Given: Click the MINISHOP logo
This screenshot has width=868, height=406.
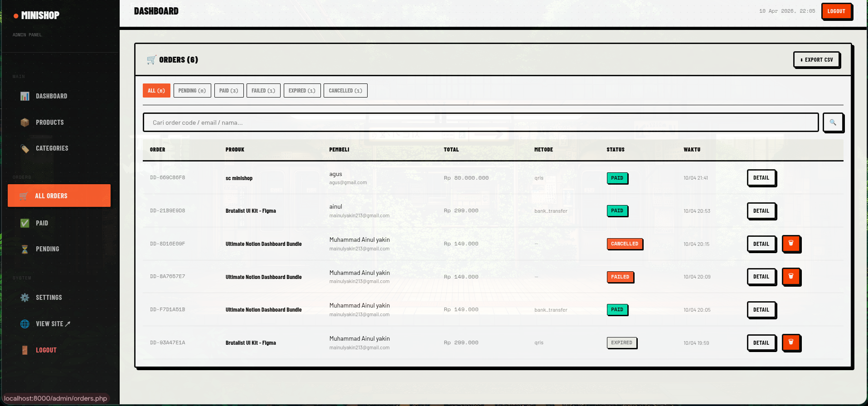Looking at the screenshot, I should (36, 15).
